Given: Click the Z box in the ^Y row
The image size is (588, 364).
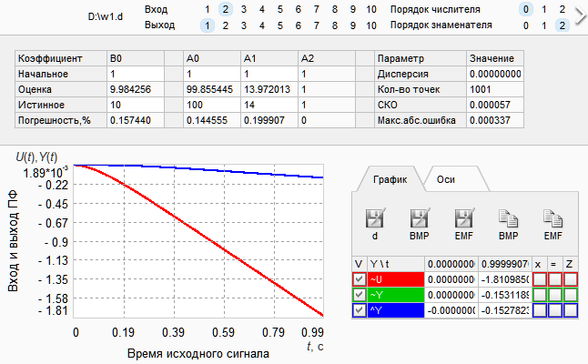Looking at the screenshot, I should point(571,310).
